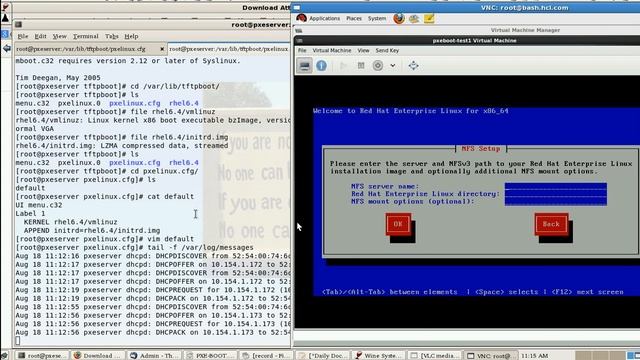Click the Run virtual machine play icon

coord(343,66)
